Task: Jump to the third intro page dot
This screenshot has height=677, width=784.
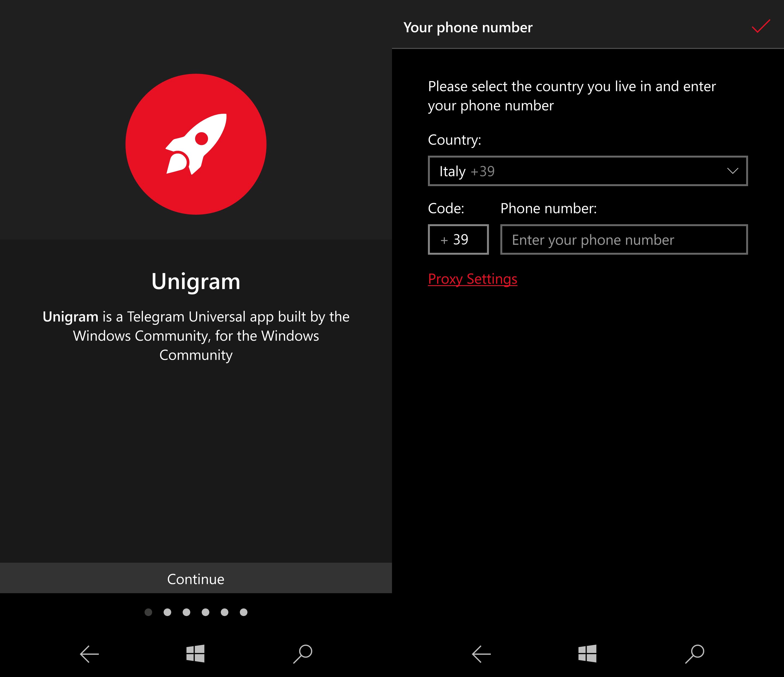Action: tap(186, 612)
